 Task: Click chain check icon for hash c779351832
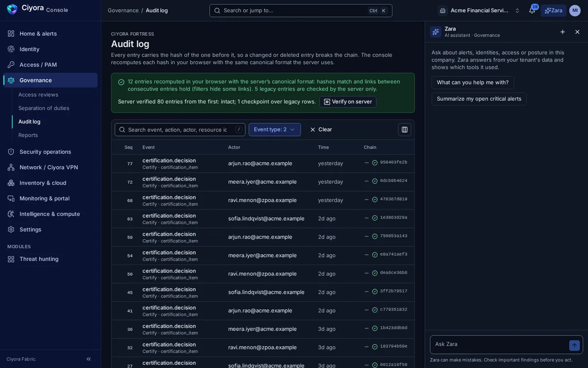coord(375,310)
